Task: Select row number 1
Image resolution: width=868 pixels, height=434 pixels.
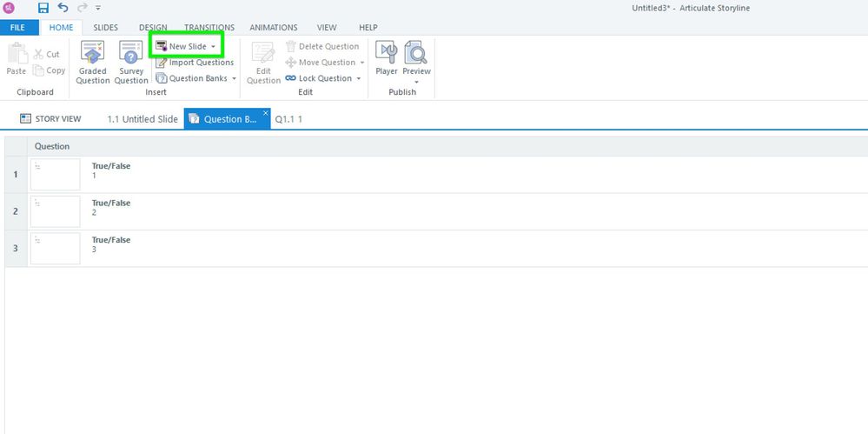Action: point(16,175)
